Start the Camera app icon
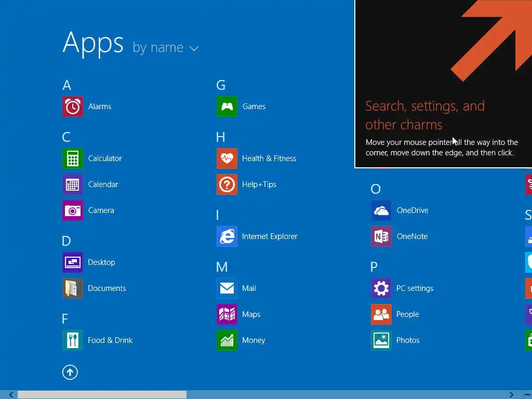The width and height of the screenshot is (532, 399). tap(73, 210)
